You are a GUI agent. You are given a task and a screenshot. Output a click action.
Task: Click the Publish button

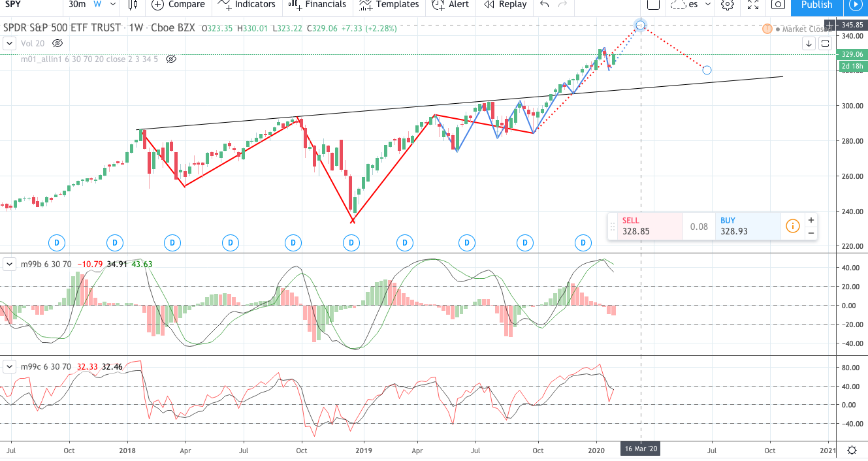click(x=816, y=5)
